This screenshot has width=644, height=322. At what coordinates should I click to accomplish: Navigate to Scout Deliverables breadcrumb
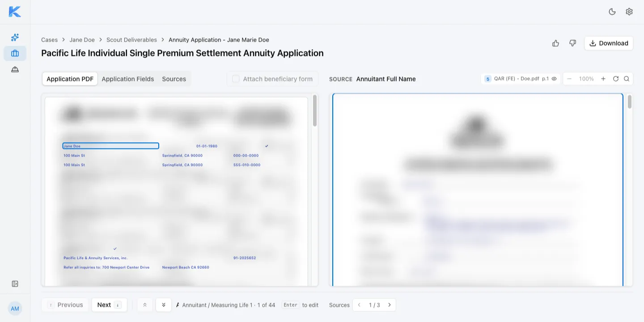(x=131, y=40)
